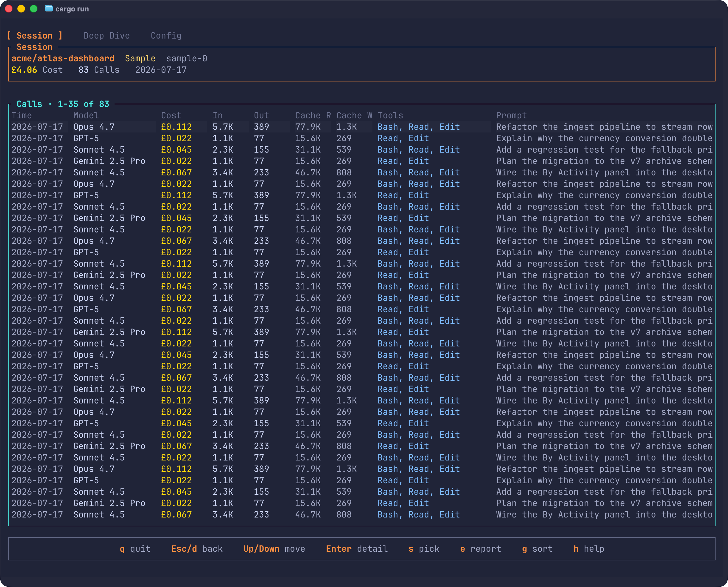The width and height of the screenshot is (728, 587).
Task: Click the Time column header
Action: (22, 115)
